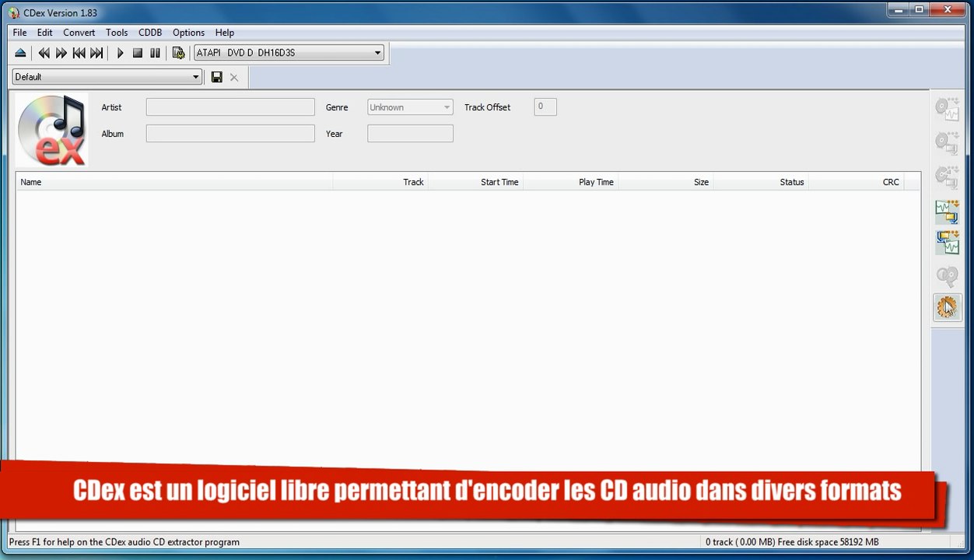Open the Help menu

tap(225, 33)
